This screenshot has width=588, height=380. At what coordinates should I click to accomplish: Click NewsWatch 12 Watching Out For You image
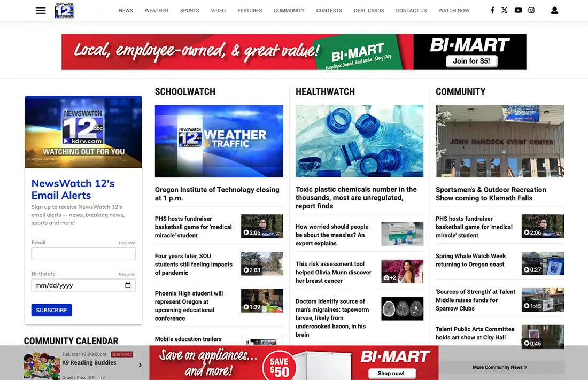[x=83, y=131]
